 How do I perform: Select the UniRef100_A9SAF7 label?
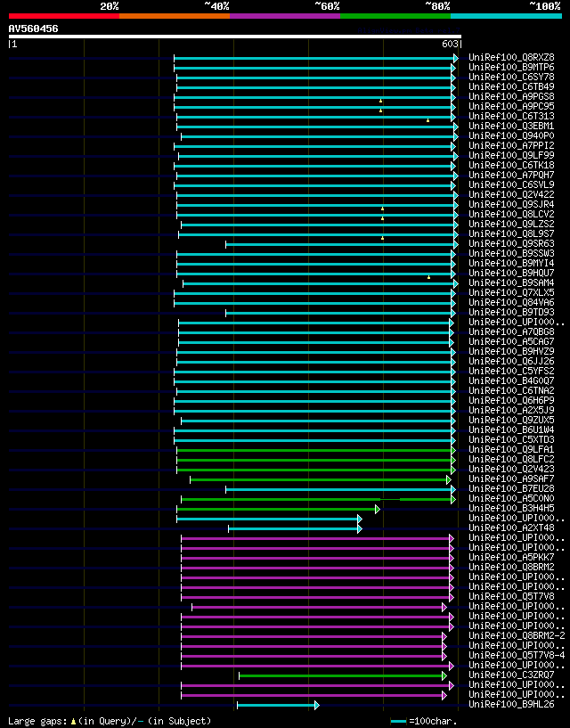(x=511, y=479)
